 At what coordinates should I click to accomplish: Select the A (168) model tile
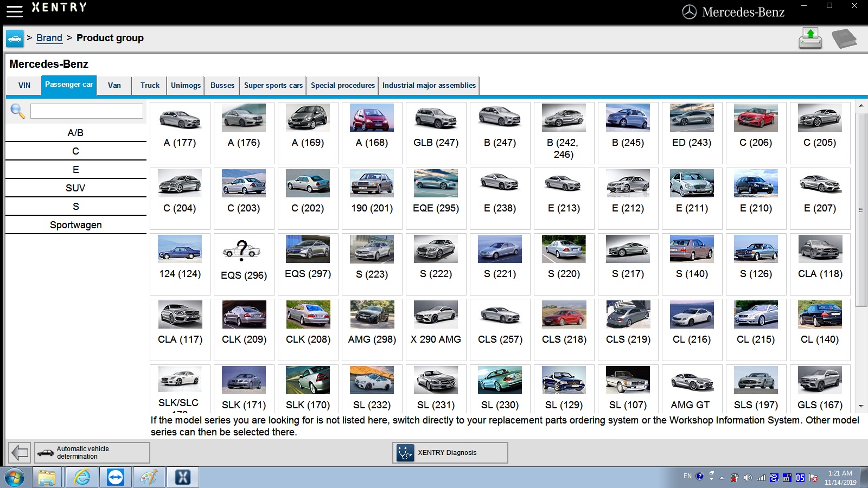372,133
